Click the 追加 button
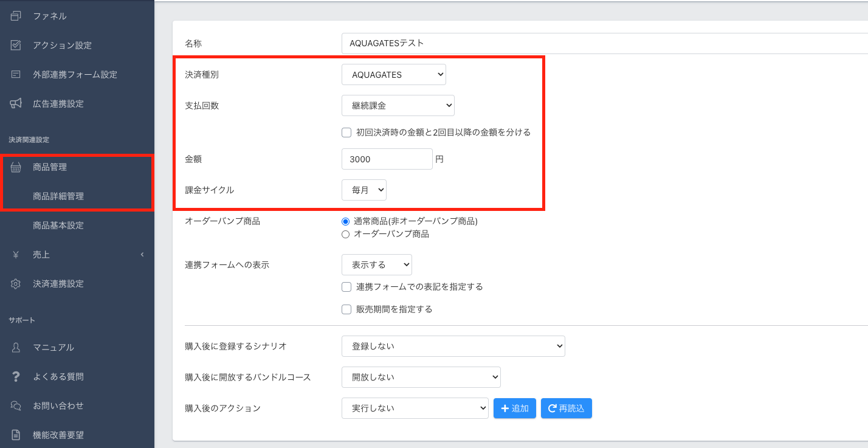 (514, 408)
